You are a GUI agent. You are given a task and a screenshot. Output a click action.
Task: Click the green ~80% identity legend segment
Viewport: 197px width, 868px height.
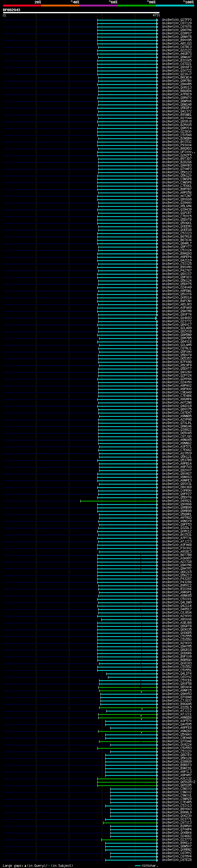click(x=137, y=6)
